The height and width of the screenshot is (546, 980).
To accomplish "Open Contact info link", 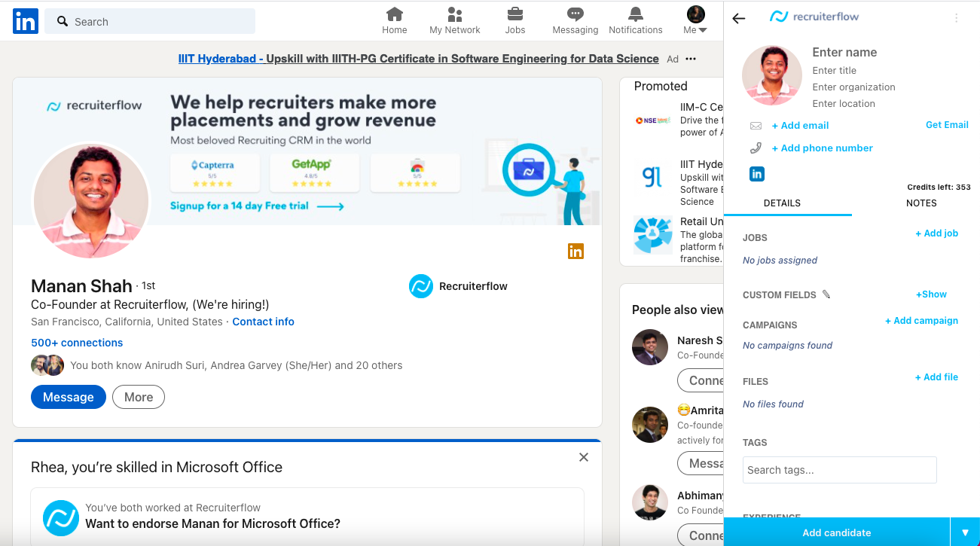I will click(263, 322).
